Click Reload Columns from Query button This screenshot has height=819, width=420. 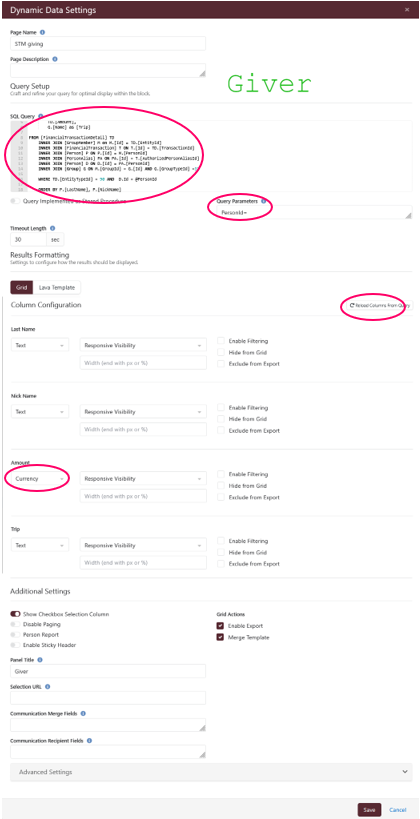click(380, 305)
